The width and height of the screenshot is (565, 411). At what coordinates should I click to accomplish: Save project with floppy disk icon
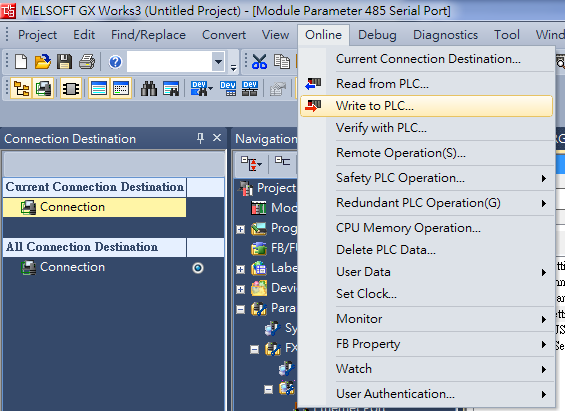coord(64,62)
